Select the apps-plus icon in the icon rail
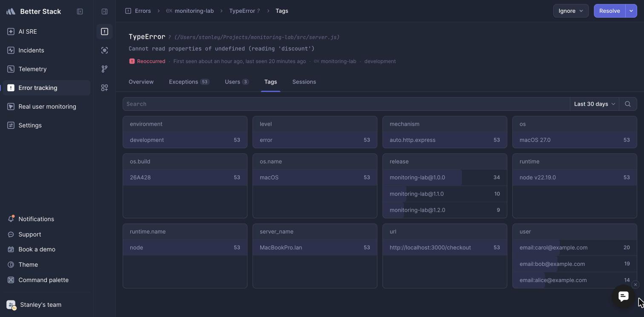 (x=104, y=88)
